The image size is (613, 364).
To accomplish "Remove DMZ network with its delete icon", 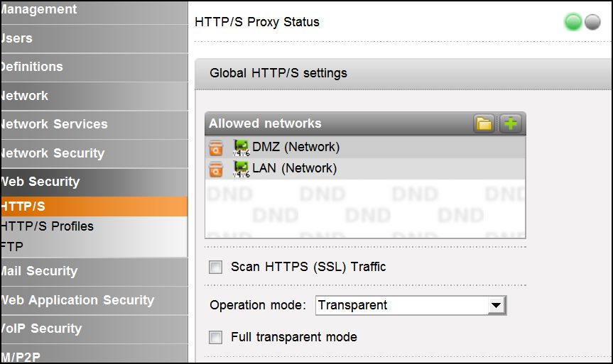I will click(217, 148).
